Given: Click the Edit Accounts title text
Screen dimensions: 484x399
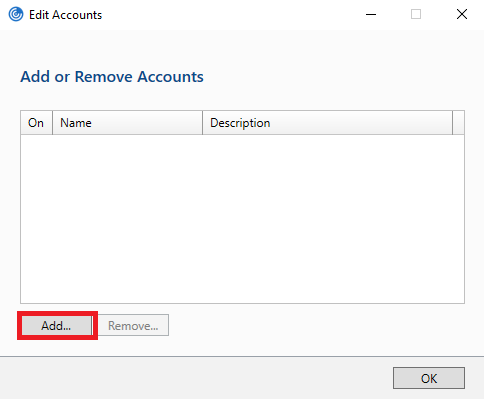Looking at the screenshot, I should pos(65,15).
